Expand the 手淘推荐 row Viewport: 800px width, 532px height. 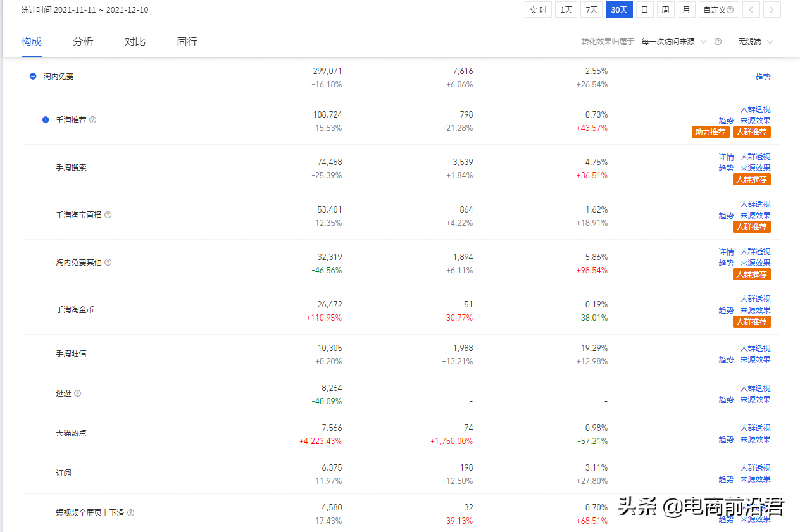pyautogui.click(x=46, y=120)
